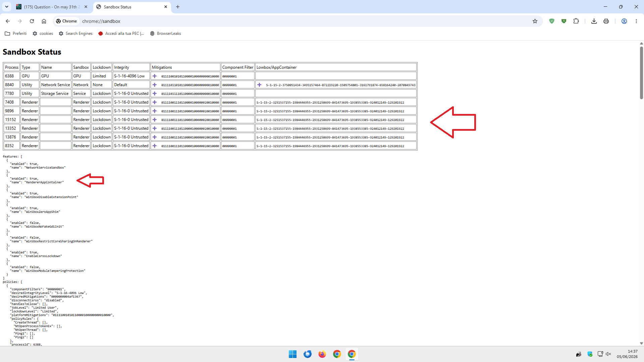
Task: Select the S-1-16-4096 Low integrity cell
Action: click(x=131, y=76)
